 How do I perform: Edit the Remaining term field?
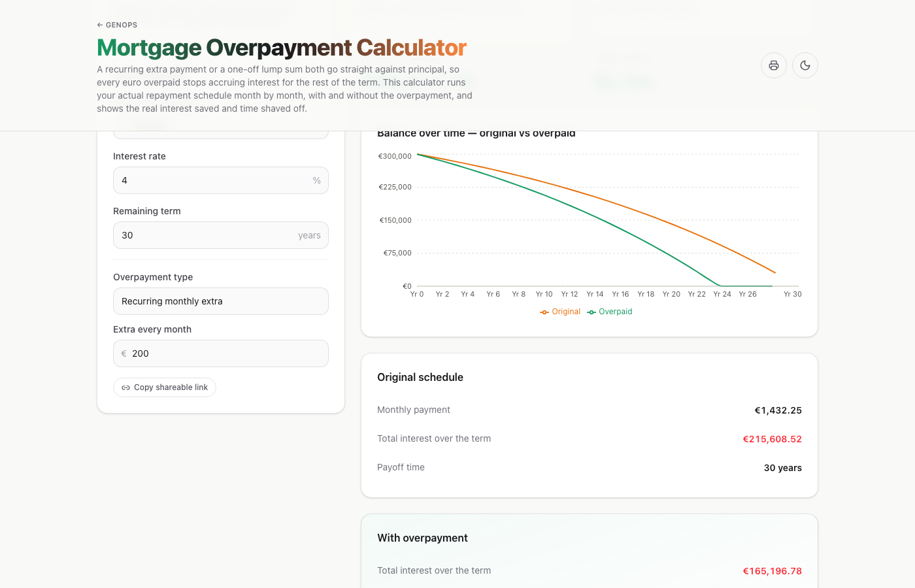(221, 235)
